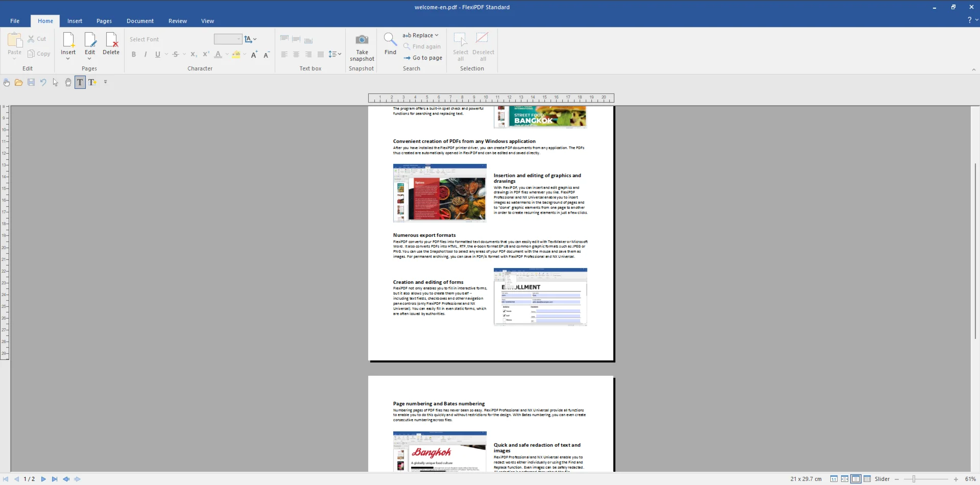Click the Find magnifier icon
The width and height of the screenshot is (980, 485).
[x=390, y=39]
